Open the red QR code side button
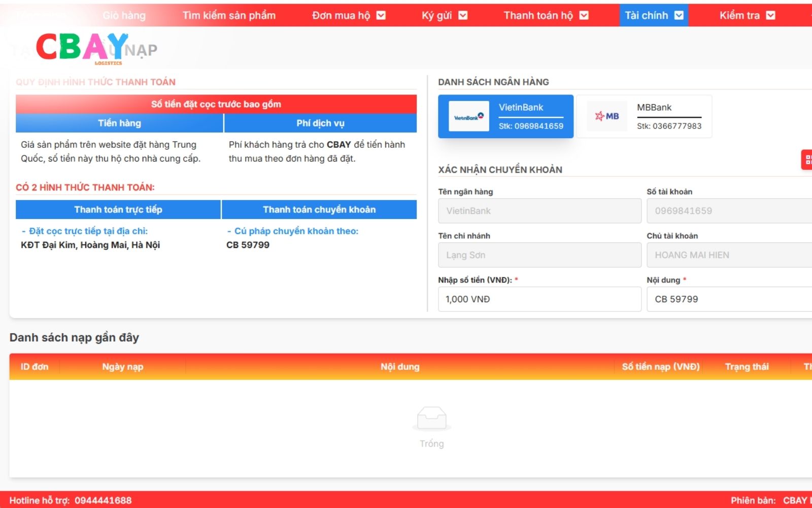Image resolution: width=812 pixels, height=508 pixels. tap(807, 160)
